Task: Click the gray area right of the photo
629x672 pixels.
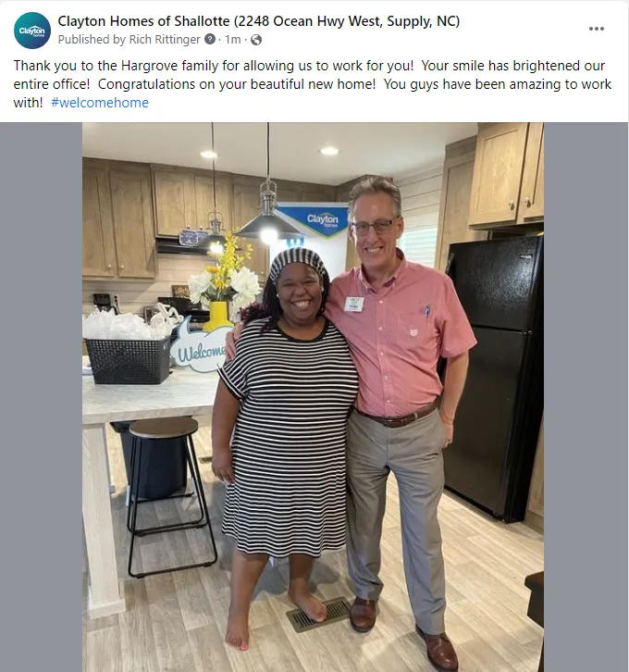Action: tap(586, 397)
